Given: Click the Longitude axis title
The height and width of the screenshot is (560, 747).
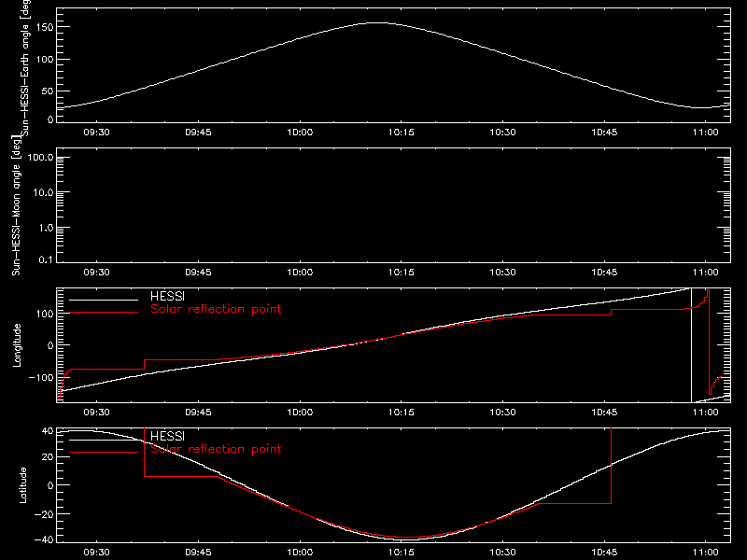Looking at the screenshot, I should pyautogui.click(x=17, y=345).
